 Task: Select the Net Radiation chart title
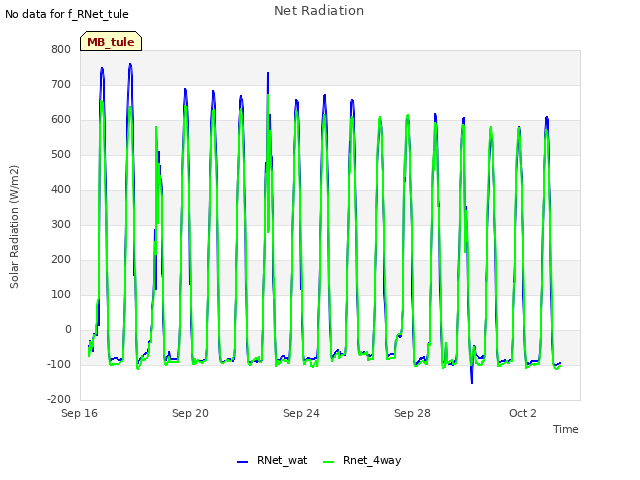[319, 11]
